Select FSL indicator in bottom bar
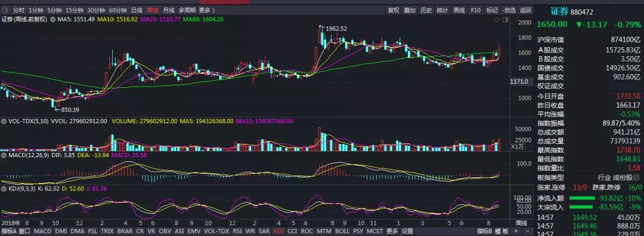The width and height of the screenshot is (644, 236). point(93,231)
